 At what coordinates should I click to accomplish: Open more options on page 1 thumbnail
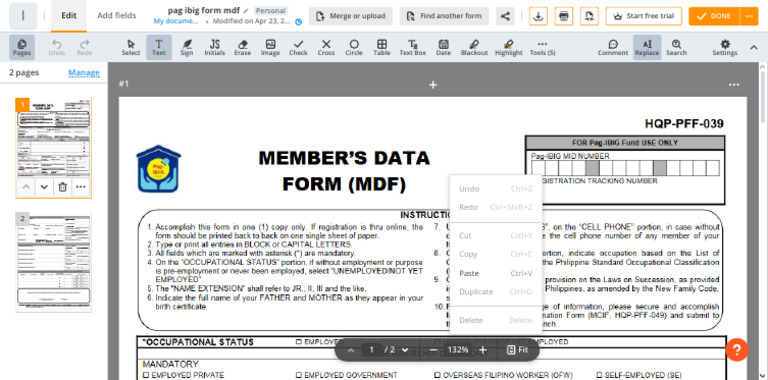coord(81,187)
